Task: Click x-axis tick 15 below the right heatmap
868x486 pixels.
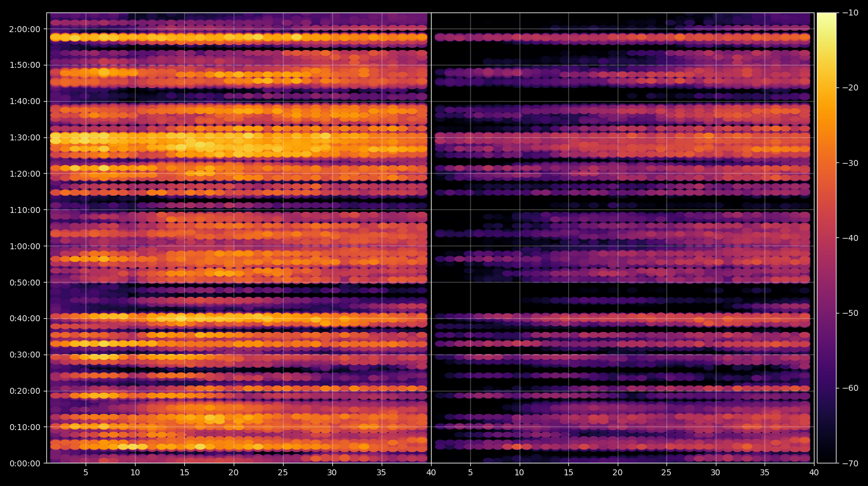Action: click(568, 473)
